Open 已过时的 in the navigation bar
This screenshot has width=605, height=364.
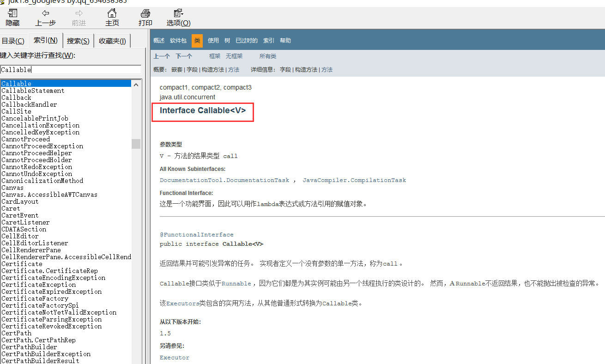(x=247, y=41)
